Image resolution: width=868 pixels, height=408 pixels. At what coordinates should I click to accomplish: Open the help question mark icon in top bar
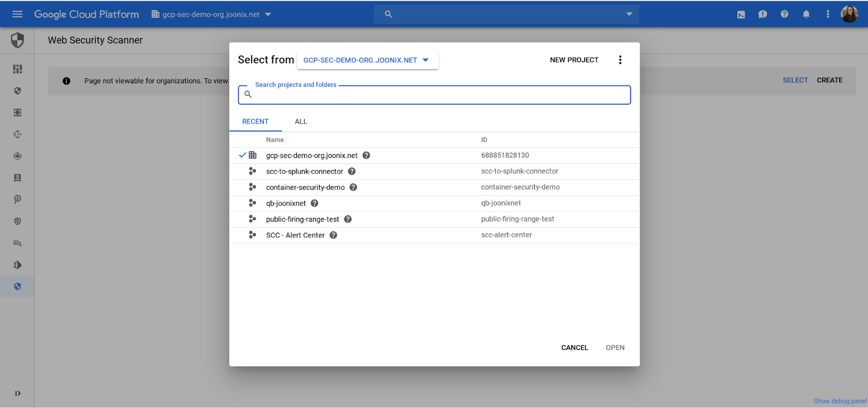click(784, 14)
